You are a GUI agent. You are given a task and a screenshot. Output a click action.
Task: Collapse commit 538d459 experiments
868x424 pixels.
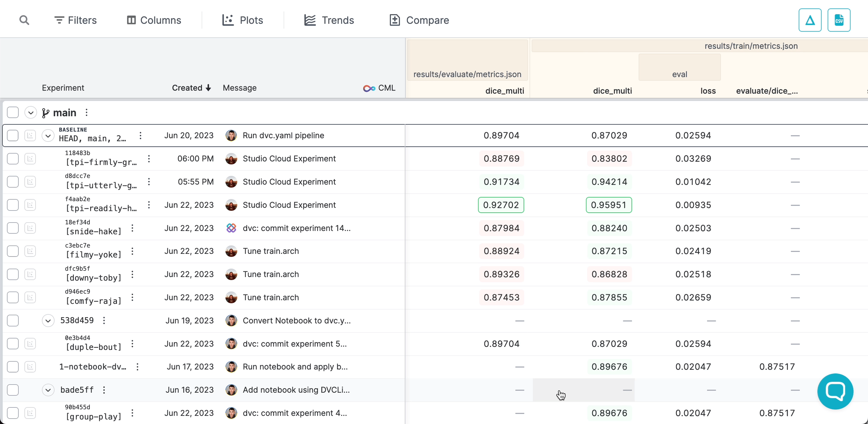coord(48,321)
